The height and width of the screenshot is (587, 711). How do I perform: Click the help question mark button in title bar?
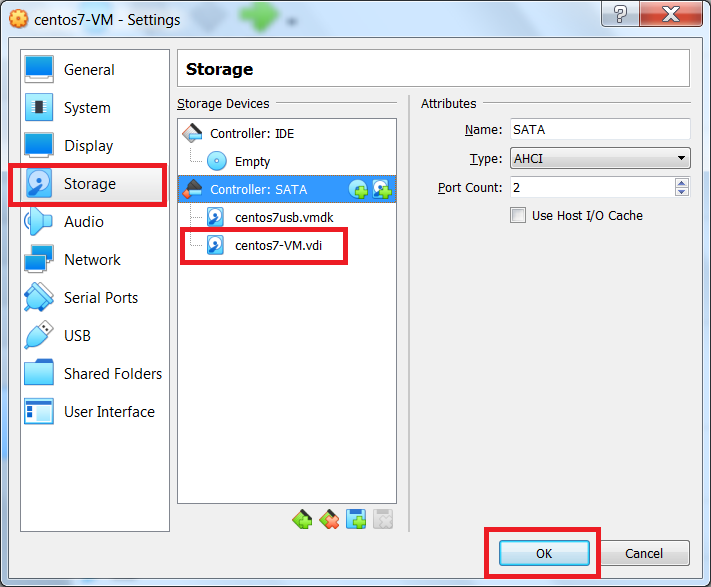click(x=621, y=14)
